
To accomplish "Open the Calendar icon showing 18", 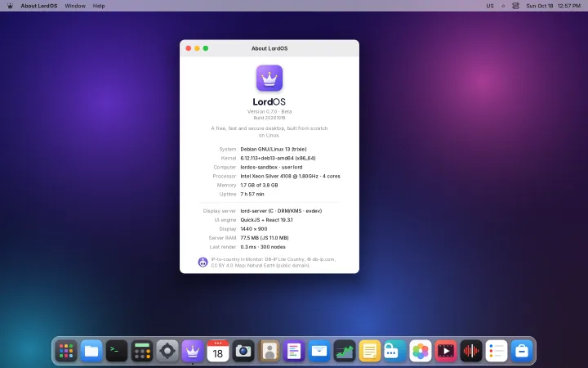I will click(218, 351).
